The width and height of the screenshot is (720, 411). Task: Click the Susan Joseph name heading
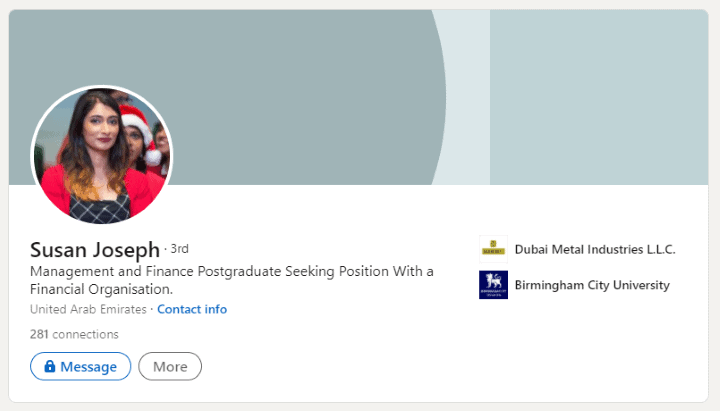[x=95, y=250]
